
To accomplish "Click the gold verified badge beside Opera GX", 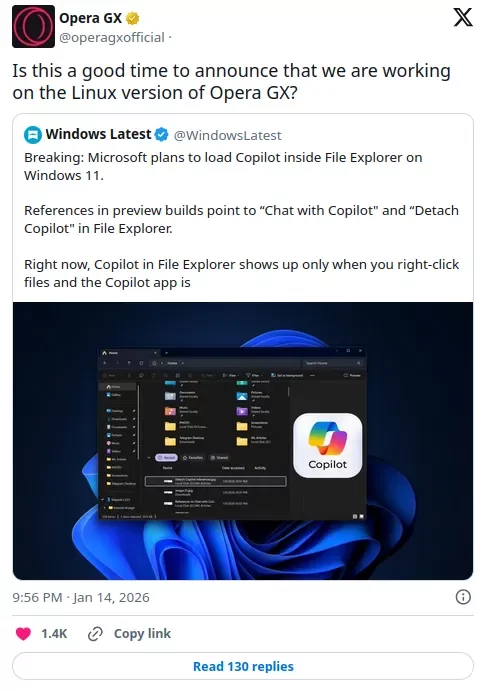I will [133, 18].
